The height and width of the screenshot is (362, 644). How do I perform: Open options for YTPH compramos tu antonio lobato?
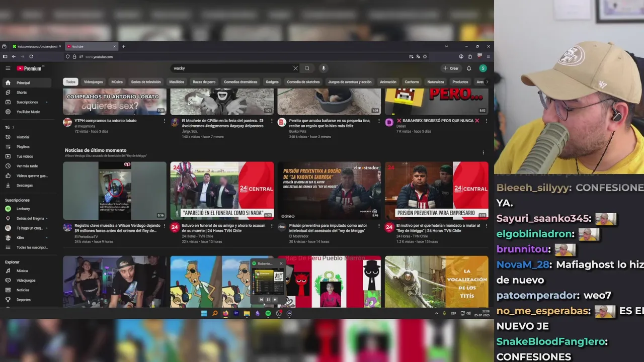pos(164,121)
